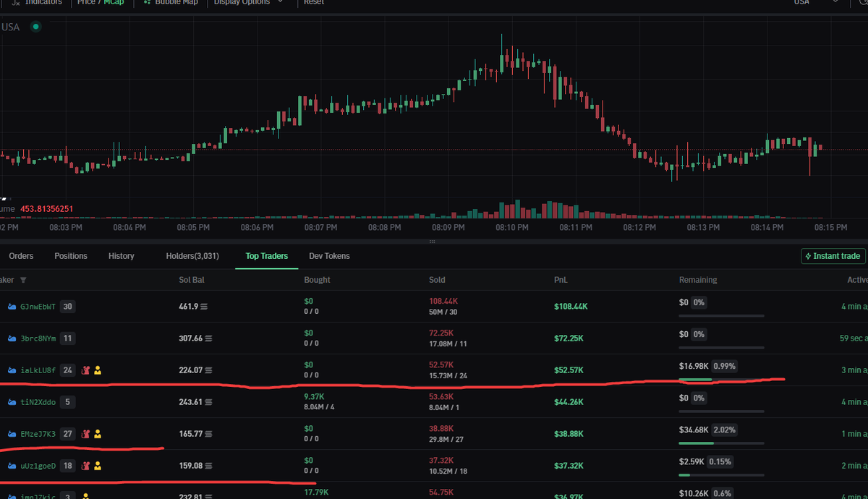This screenshot has width=868, height=499.
Task: Click the yellow person icon on iaLkLU8f row
Action: click(x=98, y=370)
